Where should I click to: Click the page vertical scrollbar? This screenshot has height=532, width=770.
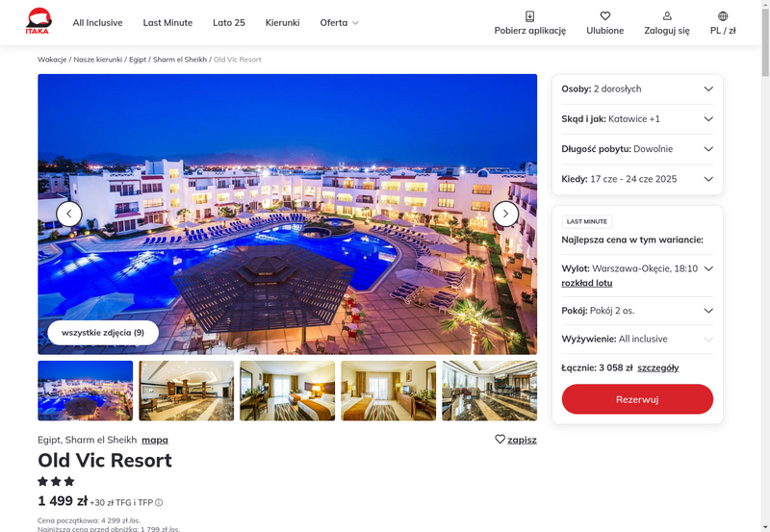[765, 266]
